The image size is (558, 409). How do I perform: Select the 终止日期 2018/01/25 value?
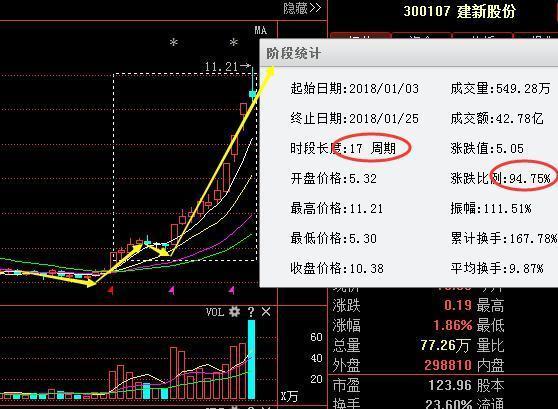click(x=384, y=119)
